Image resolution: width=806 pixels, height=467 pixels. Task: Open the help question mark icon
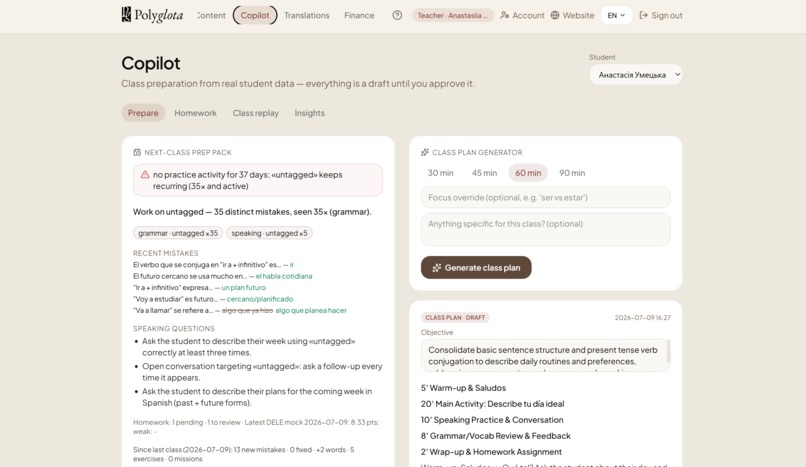tap(397, 15)
